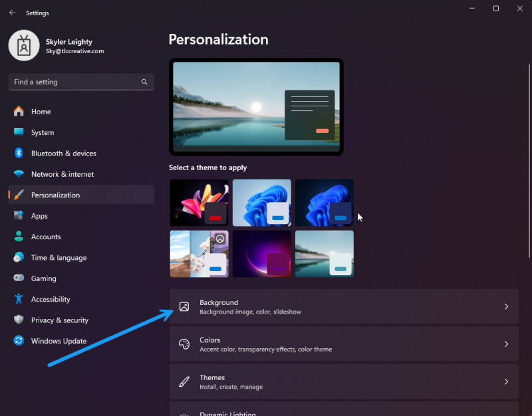Open Network & internet via its globe icon
The height and width of the screenshot is (416, 532).
[x=20, y=173]
